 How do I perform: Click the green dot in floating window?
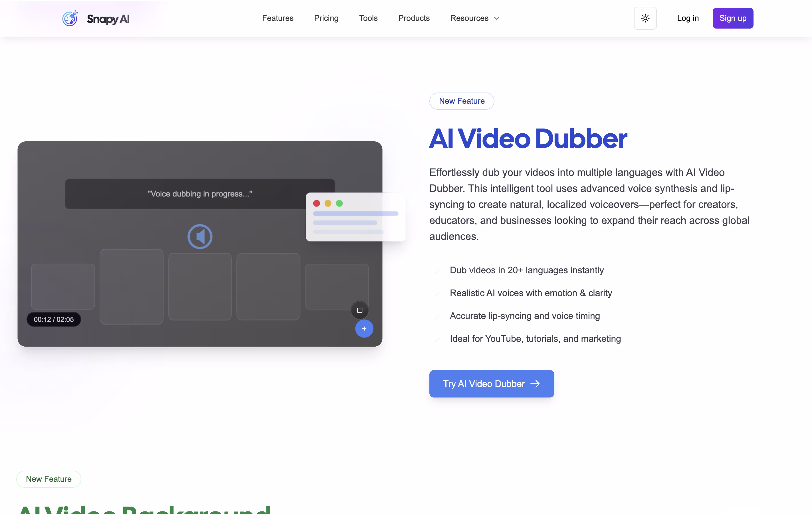coord(339,203)
